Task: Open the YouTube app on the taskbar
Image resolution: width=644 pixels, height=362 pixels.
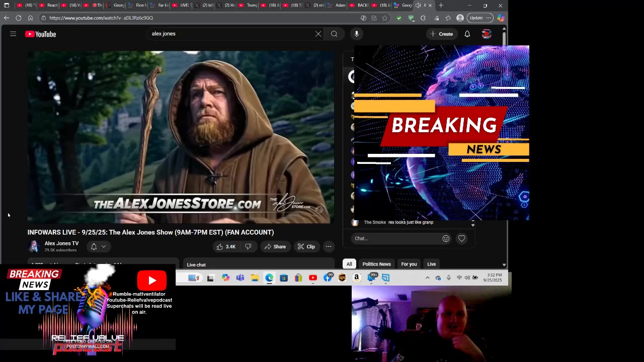Action: (x=313, y=278)
